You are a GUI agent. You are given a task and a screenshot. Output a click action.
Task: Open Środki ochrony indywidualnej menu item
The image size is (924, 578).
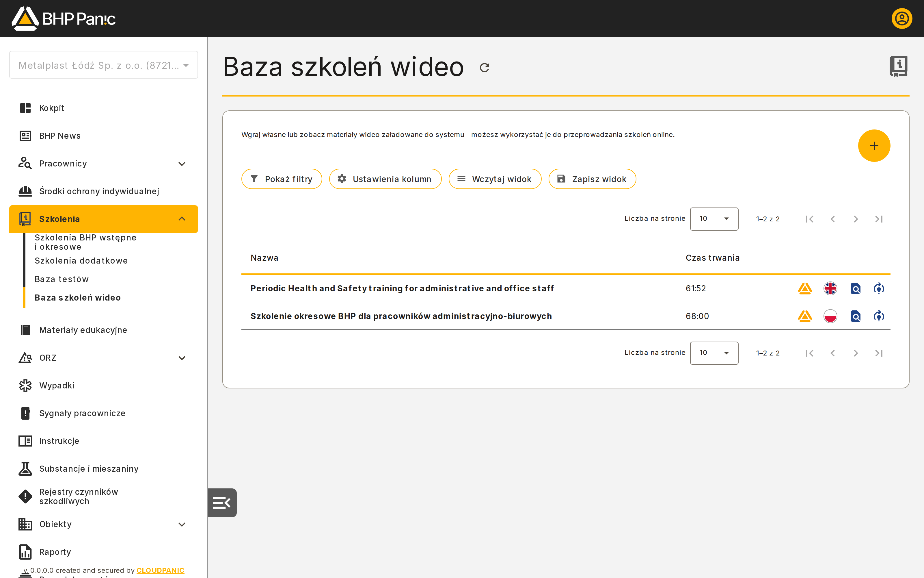tap(103, 191)
